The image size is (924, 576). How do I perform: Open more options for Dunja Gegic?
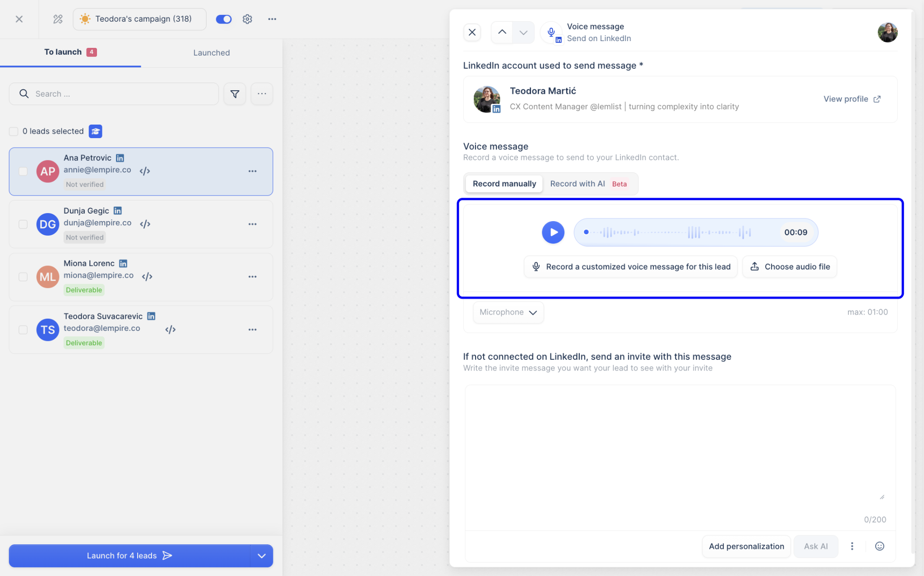pos(253,224)
